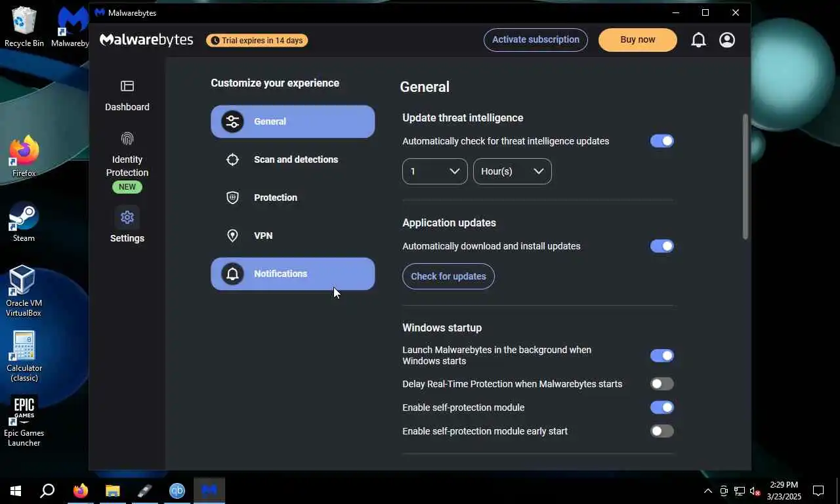Open Windows action center icon
The image size is (840, 504).
click(x=818, y=490)
